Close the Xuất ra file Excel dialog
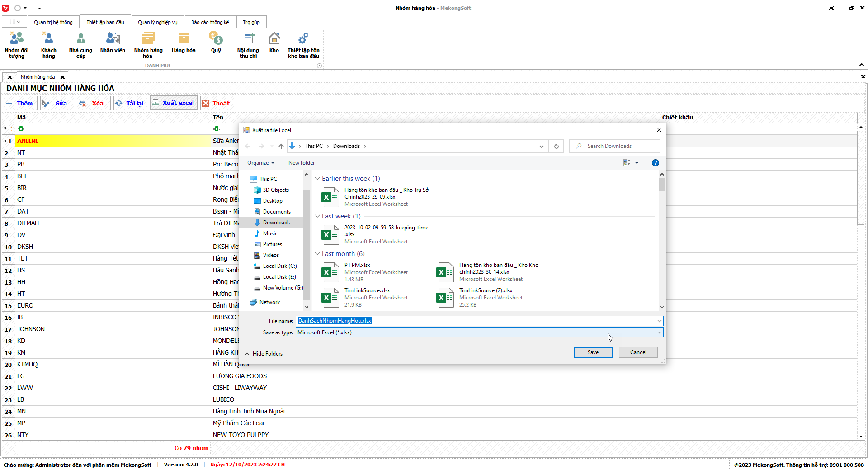Viewport: 868px width, 470px height. tap(659, 130)
